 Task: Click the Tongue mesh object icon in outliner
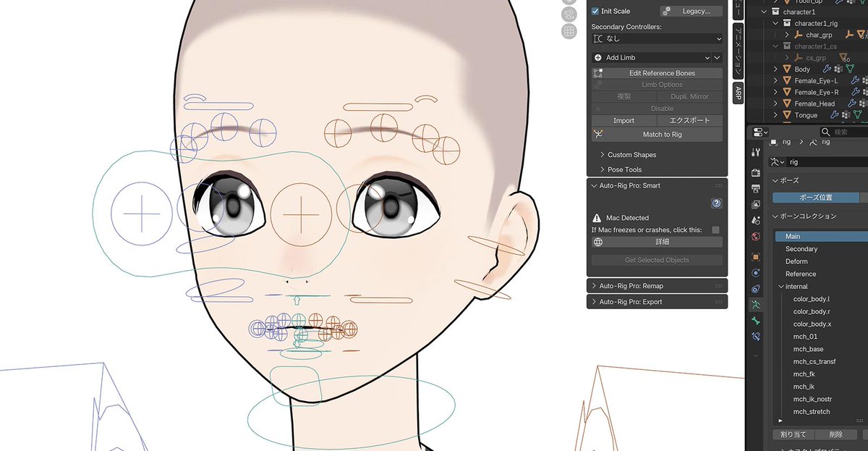coord(787,115)
